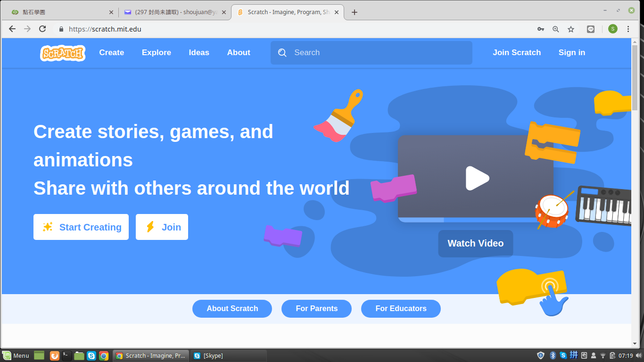
Task: Click the zoom magnifier icon in address bar
Action: click(556, 29)
